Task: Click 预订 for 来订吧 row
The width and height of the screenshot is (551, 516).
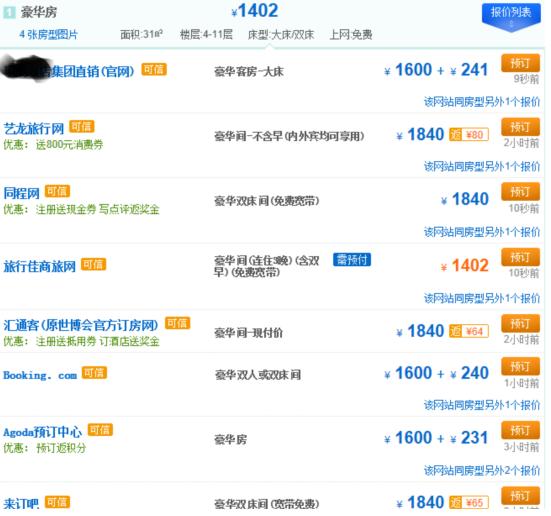Action: [520, 496]
